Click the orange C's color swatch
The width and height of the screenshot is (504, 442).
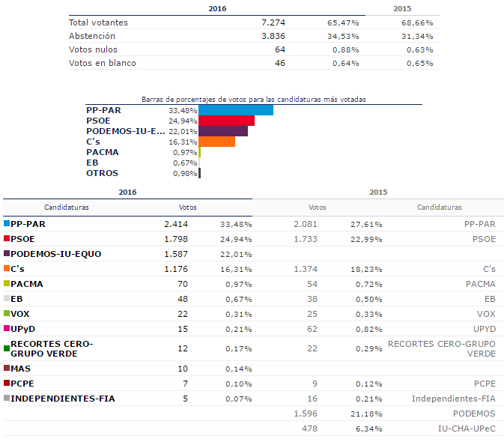pyautogui.click(x=7, y=268)
